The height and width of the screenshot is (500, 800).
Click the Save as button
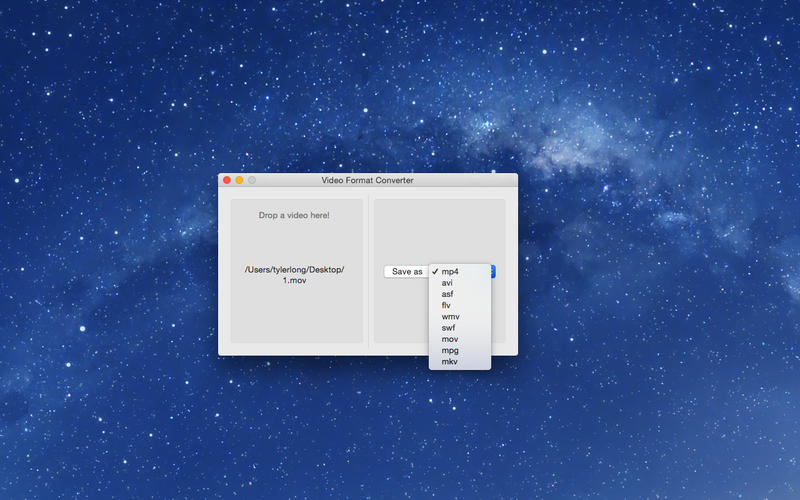[x=406, y=271]
